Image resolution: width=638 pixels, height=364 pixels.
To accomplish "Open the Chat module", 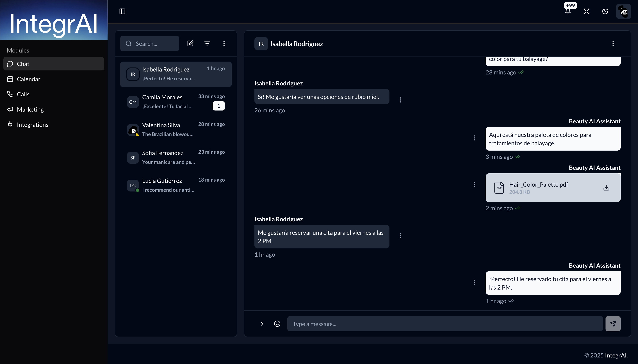I will [x=54, y=64].
